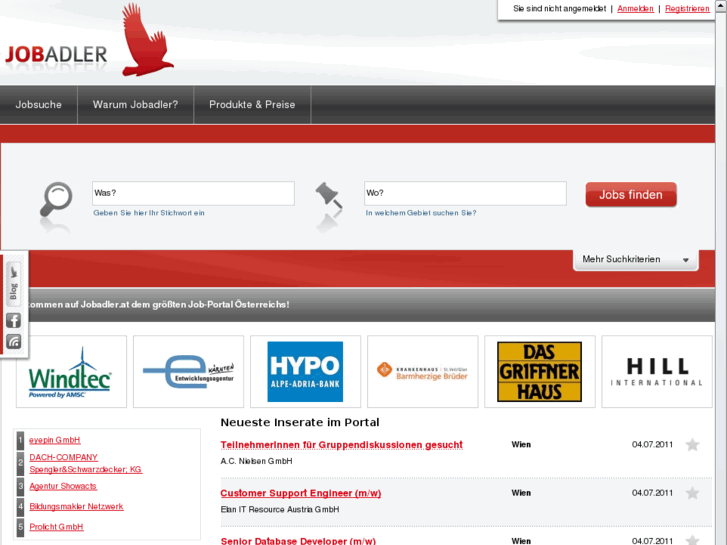Open the Prolicht GmbH link

57,527
